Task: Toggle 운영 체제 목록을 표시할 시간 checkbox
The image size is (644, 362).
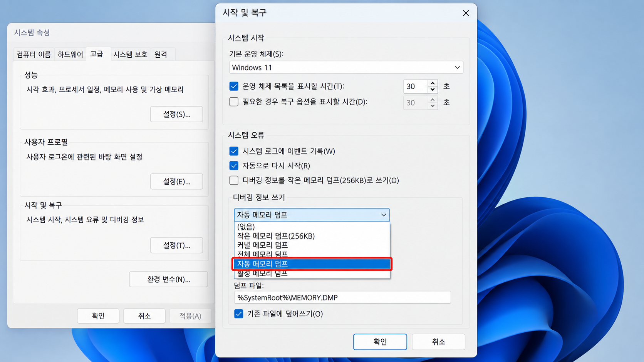Action: [234, 86]
